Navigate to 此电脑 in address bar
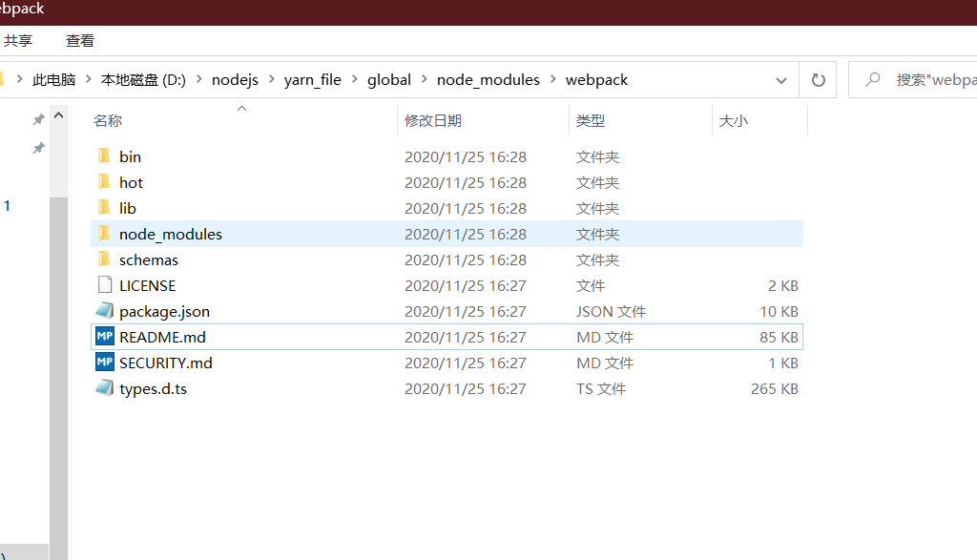This screenshot has width=977, height=560. pyautogui.click(x=54, y=80)
